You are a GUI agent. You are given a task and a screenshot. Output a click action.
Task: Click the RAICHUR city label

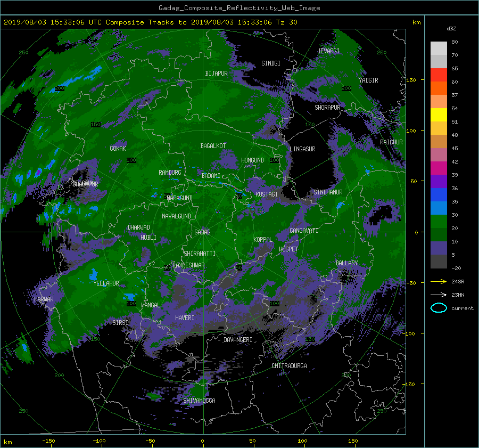[x=391, y=142]
